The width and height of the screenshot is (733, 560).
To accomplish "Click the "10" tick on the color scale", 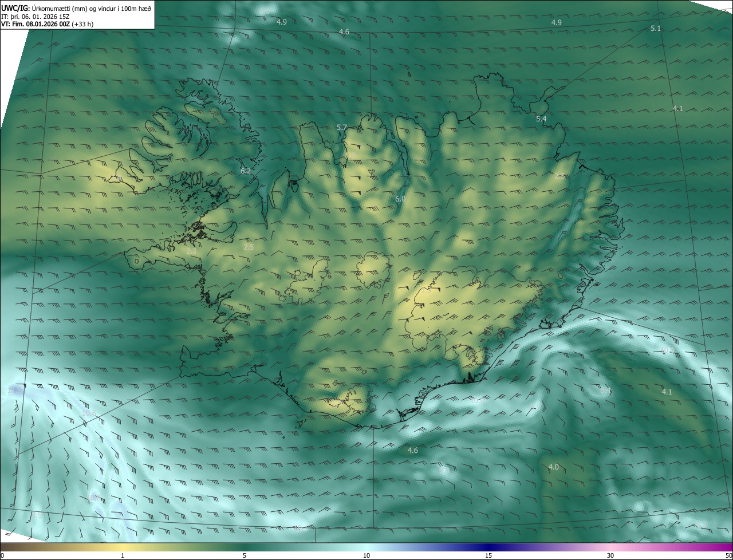I will [x=366, y=555].
